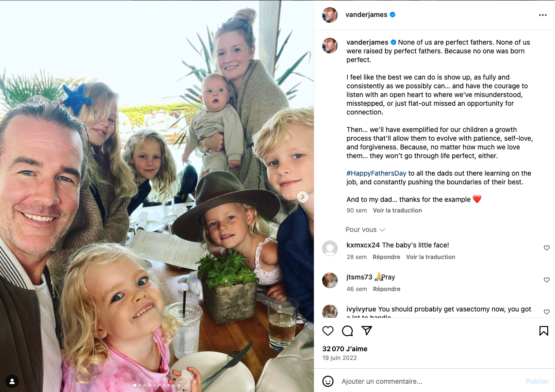Screen dimensions: 555x392
Task: Open vanderjames profile picture in header
Action: [330, 15]
